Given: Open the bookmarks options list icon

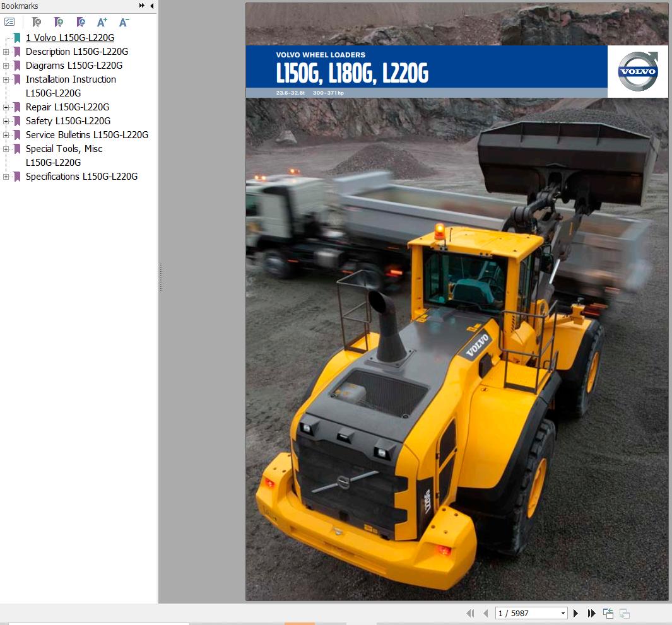Looking at the screenshot, I should [9, 22].
